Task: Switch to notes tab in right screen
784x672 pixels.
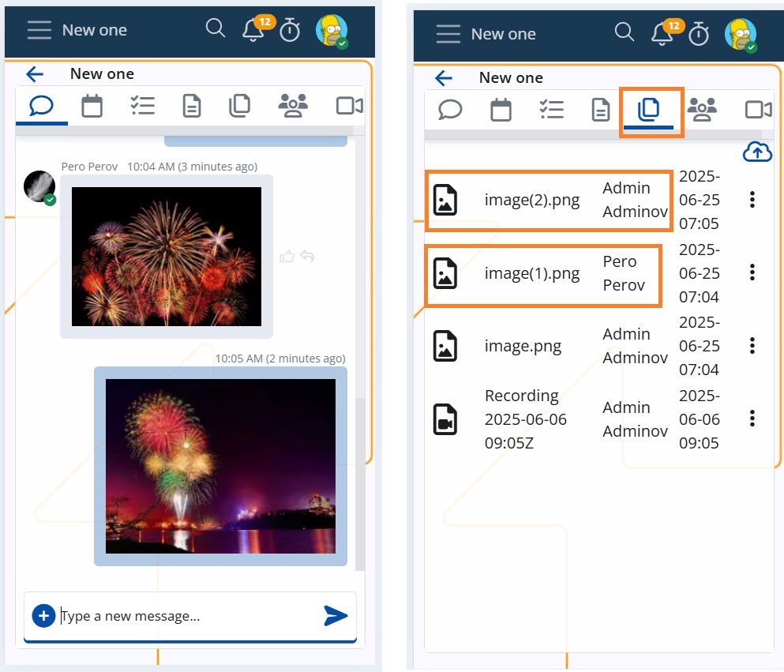Action: pyautogui.click(x=601, y=110)
